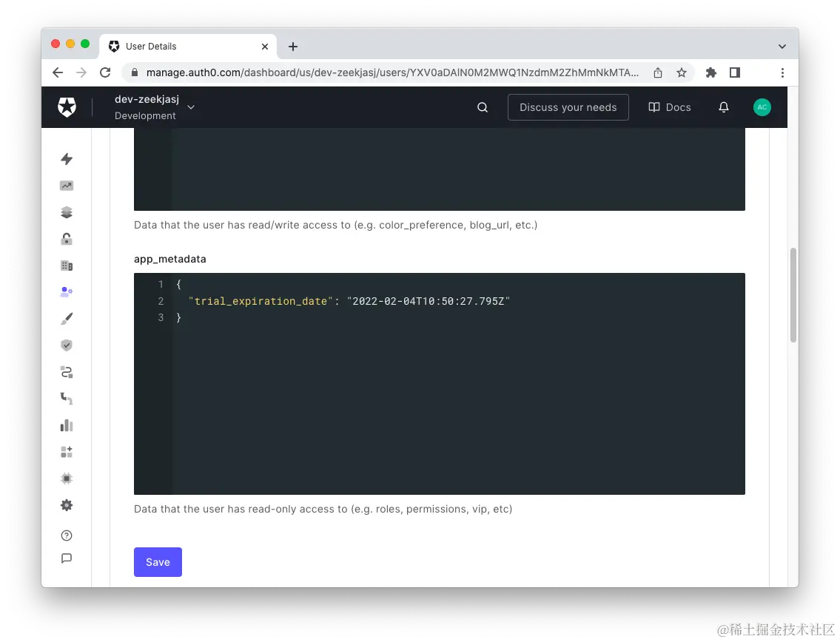
Task: Open Security via the shield icon
Action: coord(67,345)
